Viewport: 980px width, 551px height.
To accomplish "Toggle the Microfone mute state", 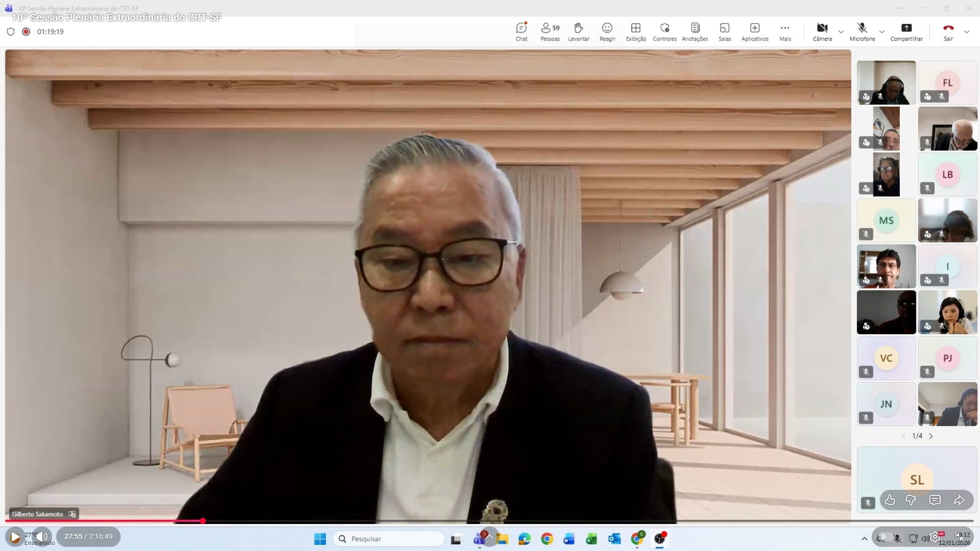I will (862, 32).
